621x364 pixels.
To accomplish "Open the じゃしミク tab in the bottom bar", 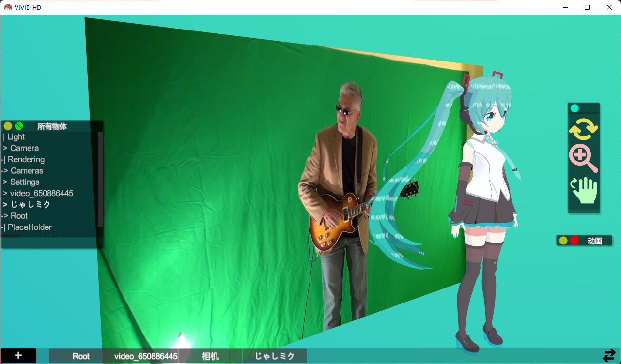I will (x=275, y=356).
